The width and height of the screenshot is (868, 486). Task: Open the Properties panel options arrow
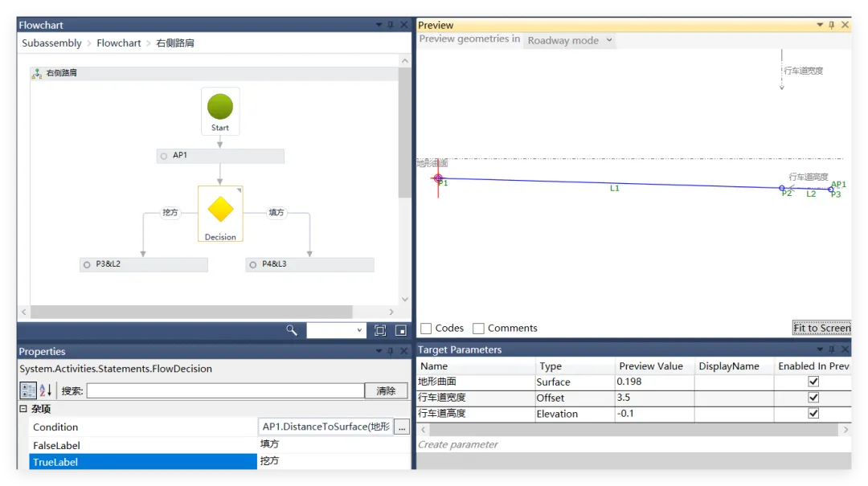pyautogui.click(x=379, y=351)
